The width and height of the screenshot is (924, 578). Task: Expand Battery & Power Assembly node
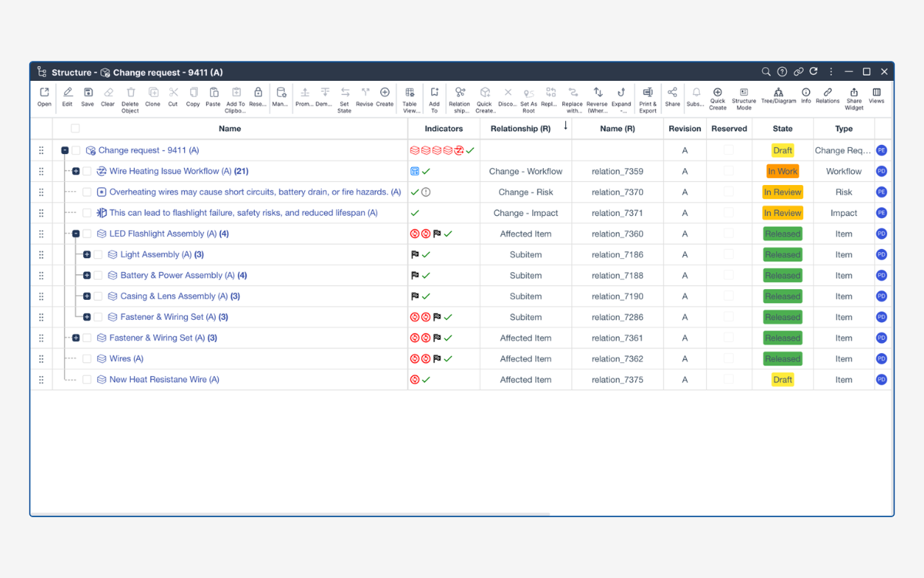coord(87,275)
